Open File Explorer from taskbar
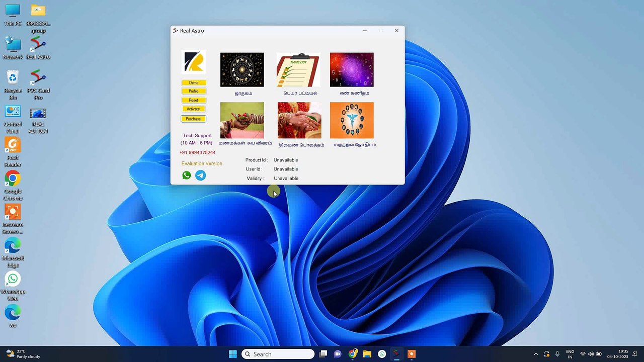 [367, 354]
